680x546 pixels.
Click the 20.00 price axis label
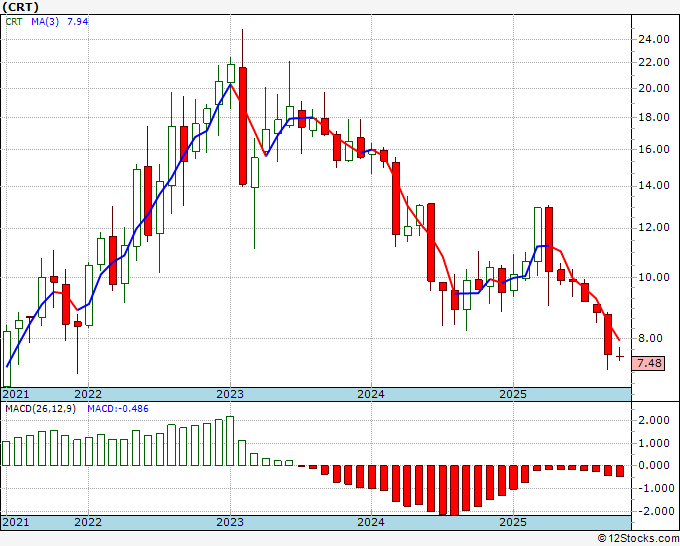[654, 88]
